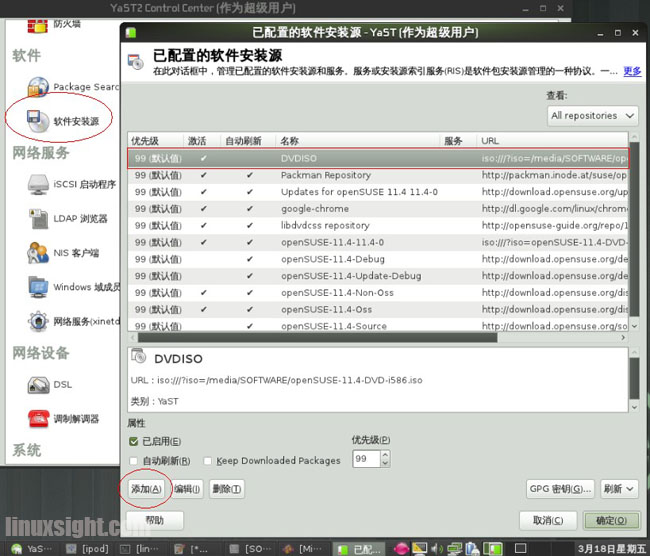Sort the list by 服务 column header
650x556 pixels.
458,141
